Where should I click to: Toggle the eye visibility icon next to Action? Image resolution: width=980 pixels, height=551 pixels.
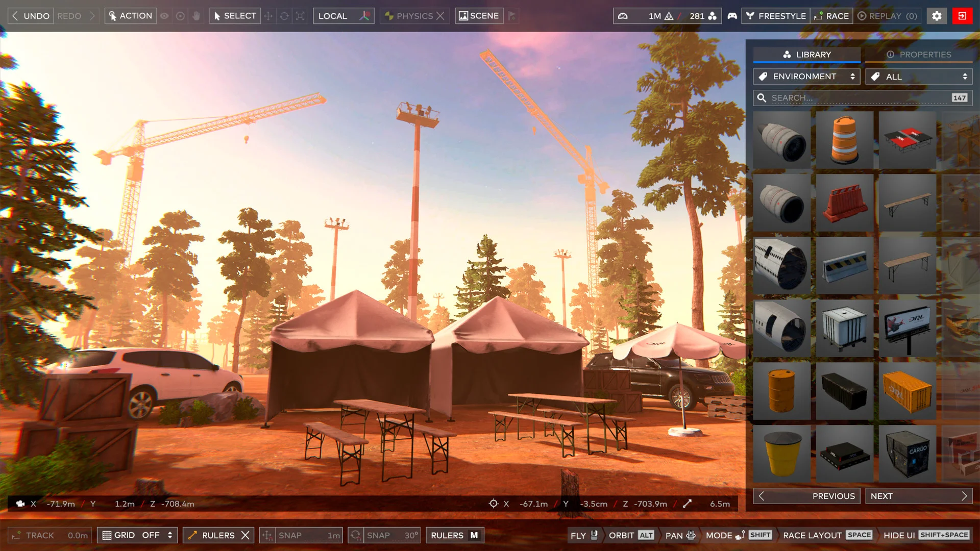pos(164,16)
